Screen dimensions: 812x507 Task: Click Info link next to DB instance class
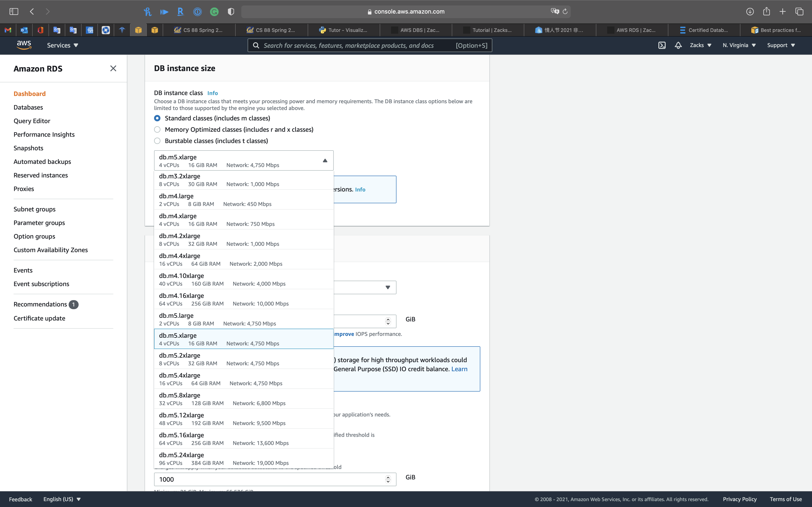tap(212, 93)
